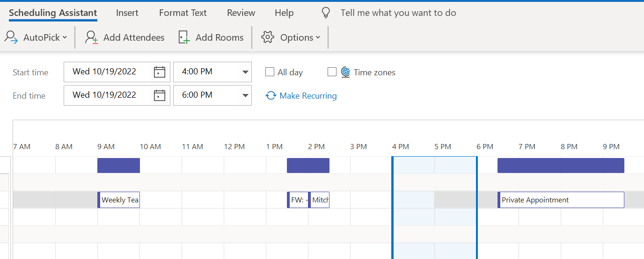Expand the 6:00 PM end time dropdown
Image resolution: width=644 pixels, height=259 pixels.
tap(245, 95)
